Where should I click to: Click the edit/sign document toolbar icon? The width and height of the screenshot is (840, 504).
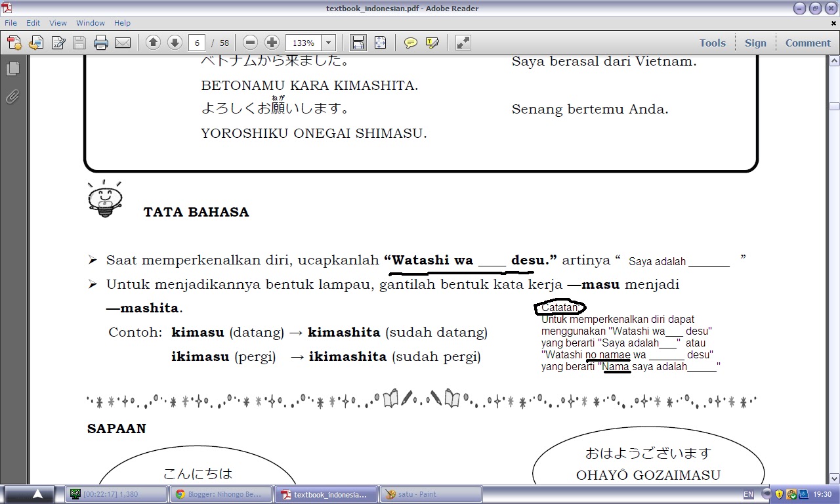[x=58, y=43]
